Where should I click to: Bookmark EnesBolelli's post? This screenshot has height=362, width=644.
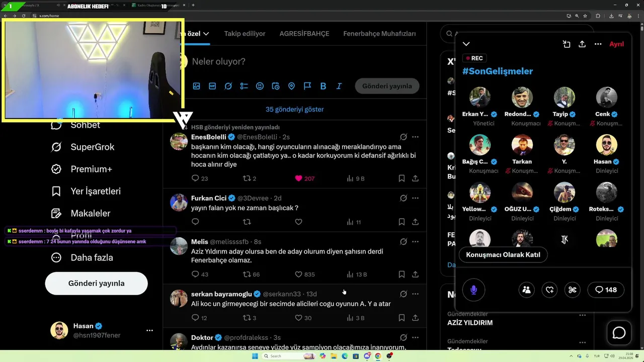tap(401, 178)
